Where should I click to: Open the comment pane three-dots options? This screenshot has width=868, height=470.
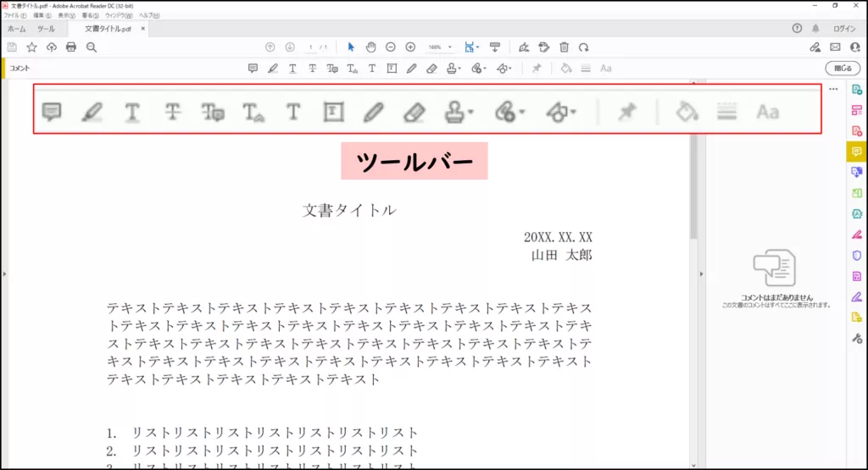click(833, 89)
